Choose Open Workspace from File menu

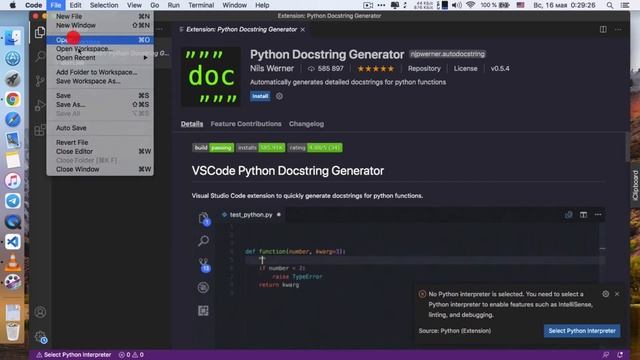coord(100,49)
